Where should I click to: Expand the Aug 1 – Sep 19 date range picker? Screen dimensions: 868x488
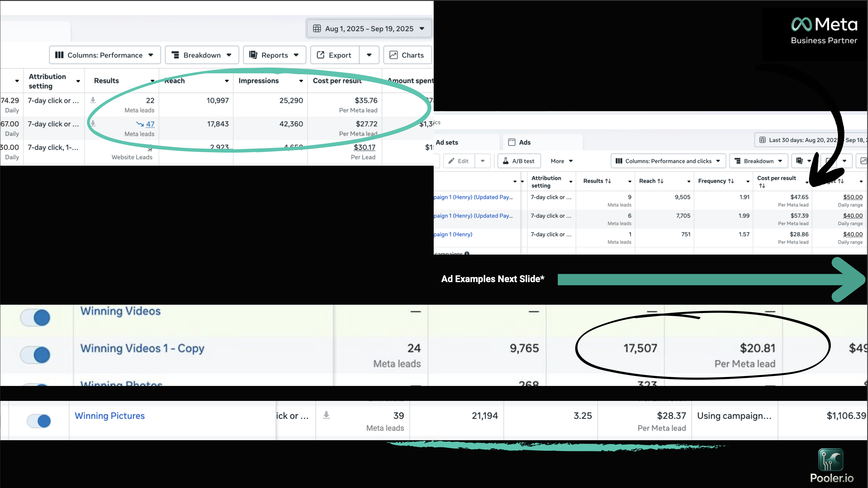pos(369,29)
